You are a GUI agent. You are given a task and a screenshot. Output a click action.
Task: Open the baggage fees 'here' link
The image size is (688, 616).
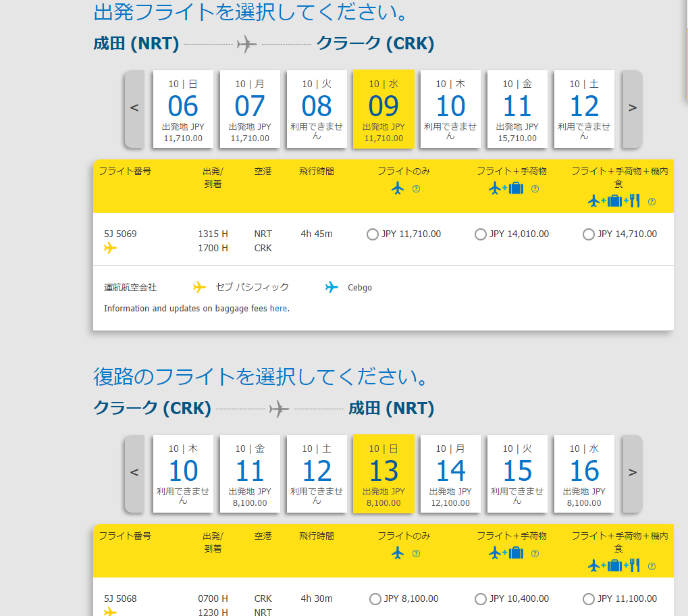pos(278,309)
